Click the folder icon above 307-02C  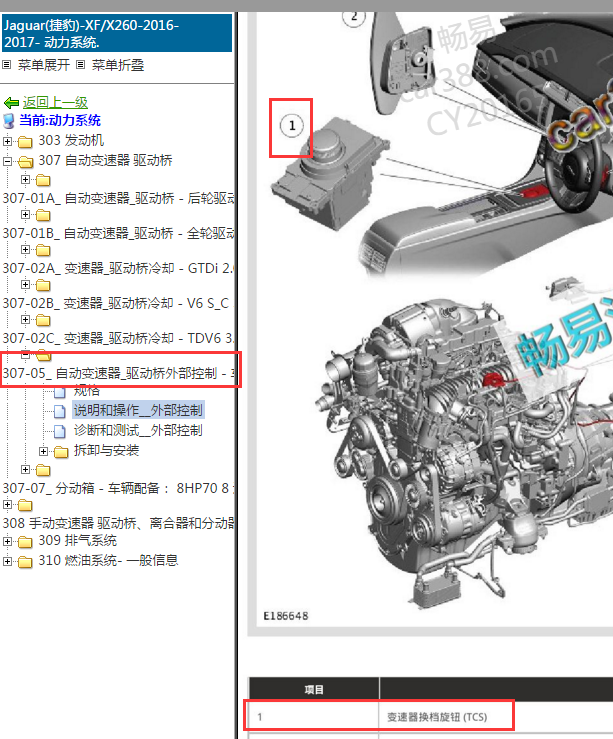tap(43, 320)
